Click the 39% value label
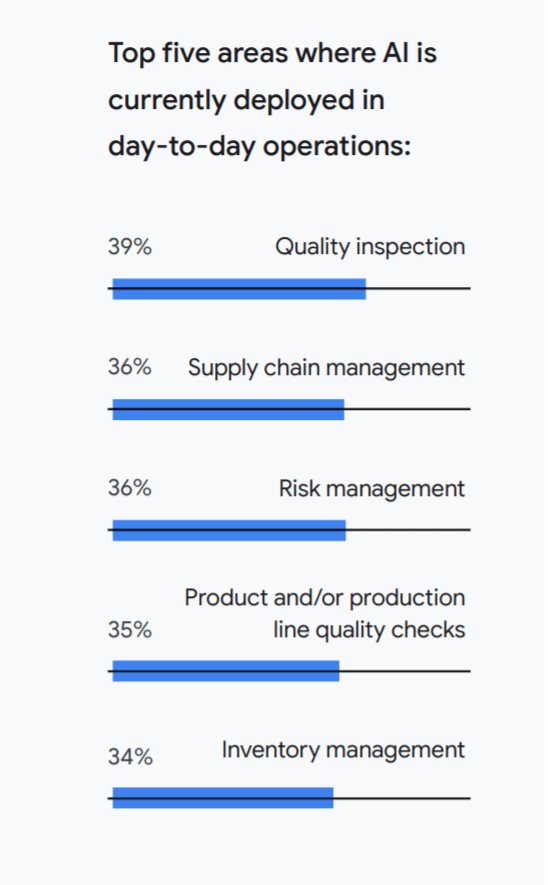Image resolution: width=548 pixels, height=885 pixels. [130, 247]
